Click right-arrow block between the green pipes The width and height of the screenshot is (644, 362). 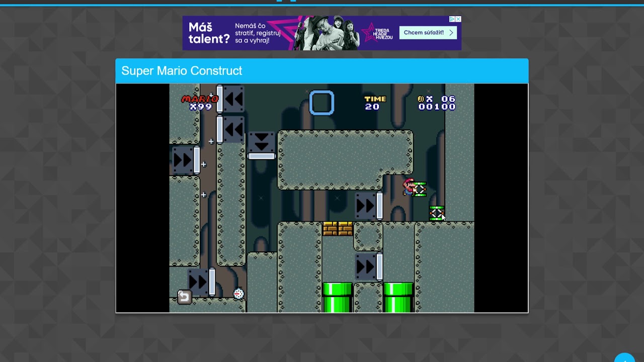(x=369, y=266)
